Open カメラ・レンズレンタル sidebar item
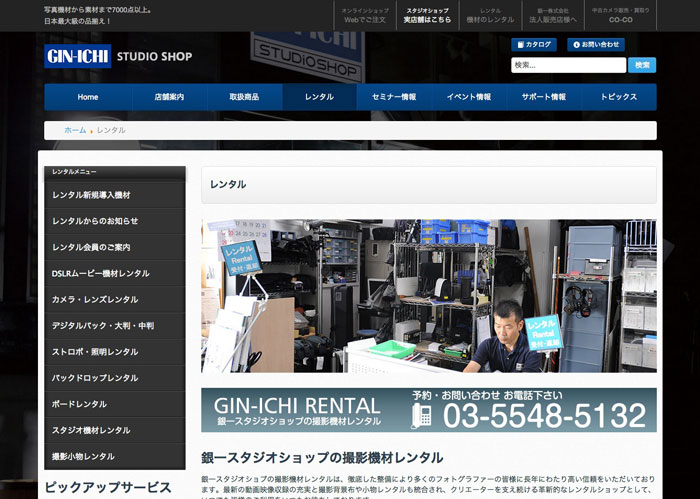The image size is (700, 499). [115, 299]
